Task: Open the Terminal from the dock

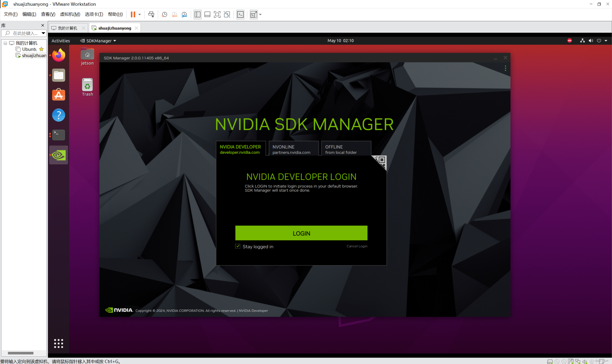Action: pos(58,135)
